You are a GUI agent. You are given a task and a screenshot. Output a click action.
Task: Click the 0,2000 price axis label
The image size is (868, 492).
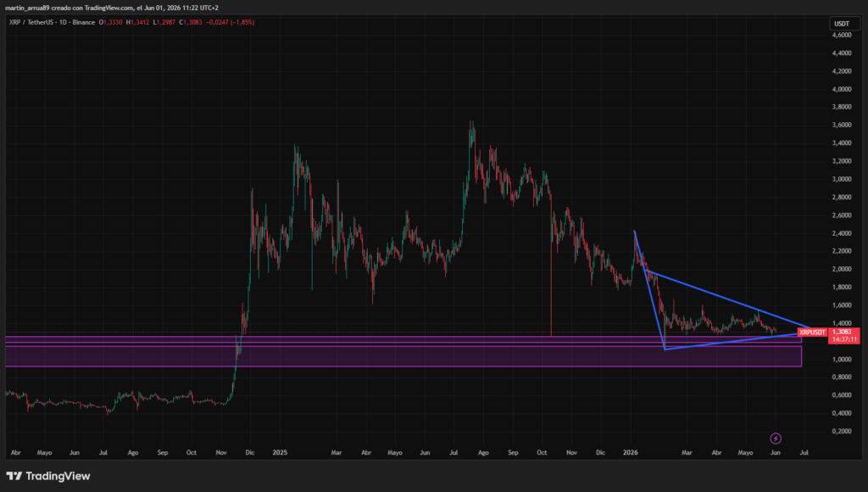point(842,431)
